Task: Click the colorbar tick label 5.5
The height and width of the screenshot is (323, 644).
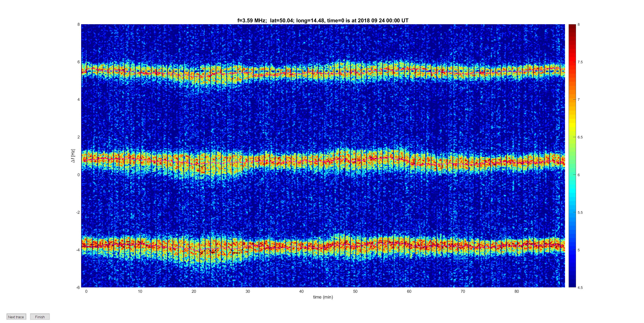Action: point(580,212)
